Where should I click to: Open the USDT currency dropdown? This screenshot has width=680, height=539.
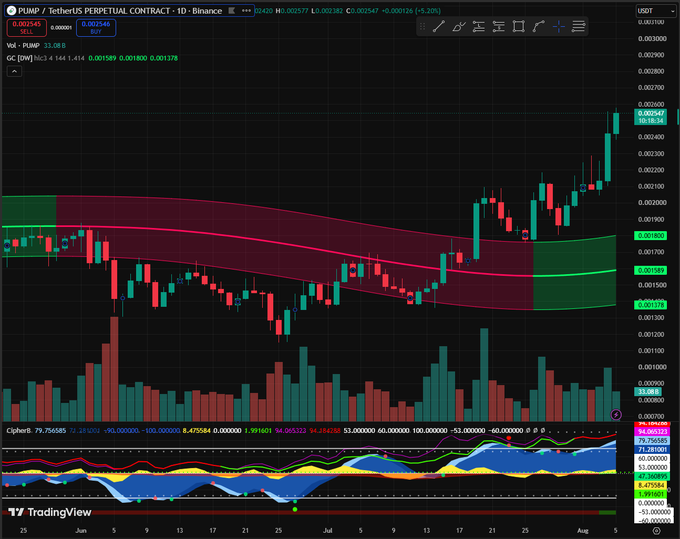click(x=656, y=11)
